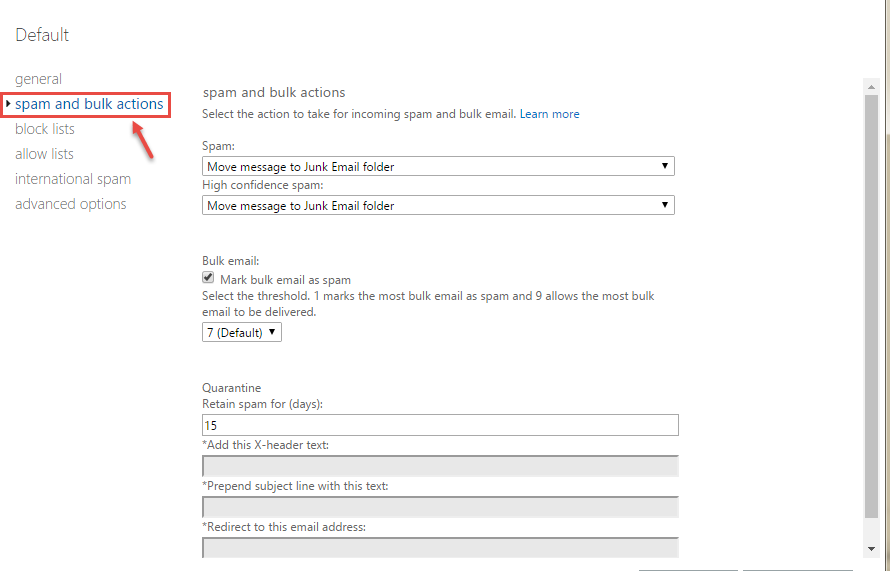Open the High confidence spam dropdown
Image resolution: width=890 pixels, height=571 pixels.
(438, 205)
